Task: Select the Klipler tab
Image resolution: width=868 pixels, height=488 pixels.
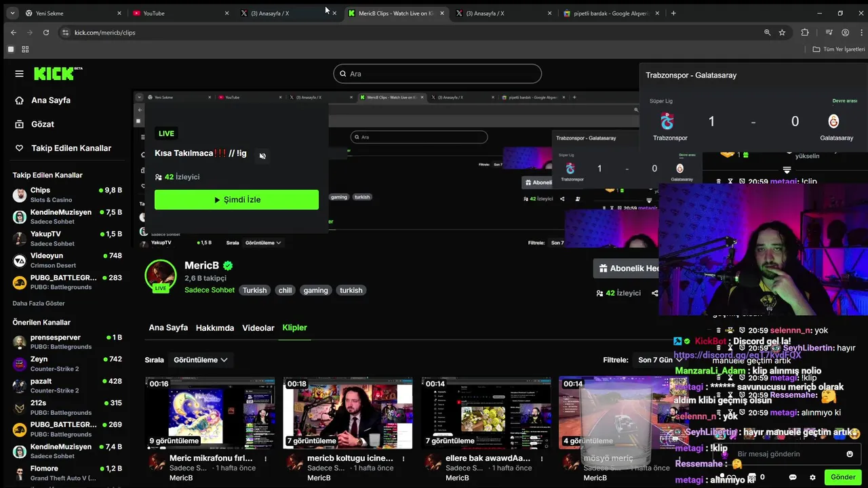Action: click(295, 328)
